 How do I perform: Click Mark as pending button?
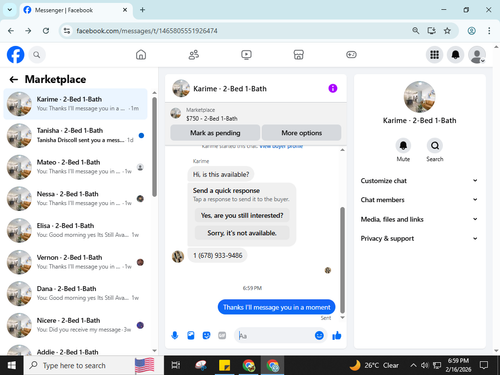tap(215, 133)
